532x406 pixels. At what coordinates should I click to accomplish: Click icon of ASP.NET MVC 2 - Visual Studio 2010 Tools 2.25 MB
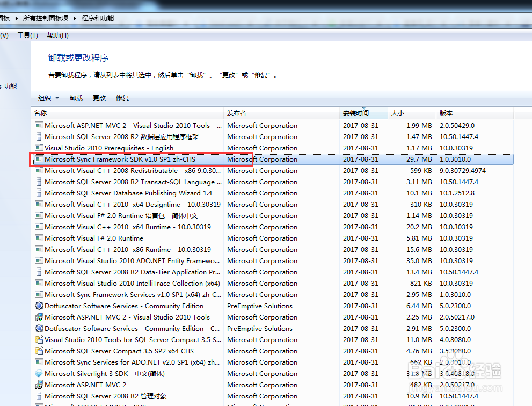click(x=39, y=317)
